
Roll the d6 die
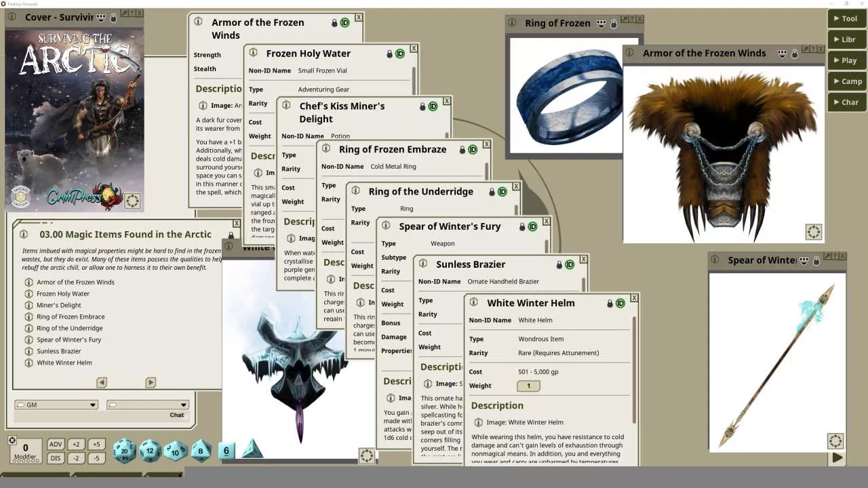226,451
